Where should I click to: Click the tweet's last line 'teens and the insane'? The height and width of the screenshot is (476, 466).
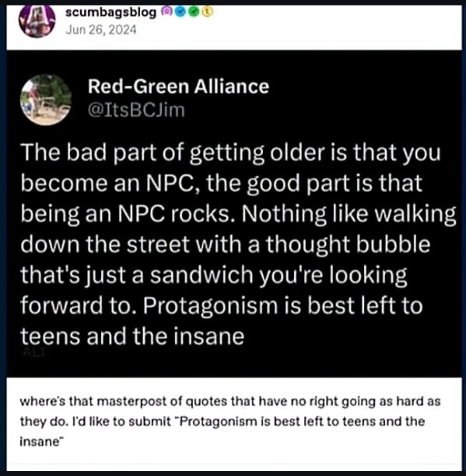coord(132,336)
